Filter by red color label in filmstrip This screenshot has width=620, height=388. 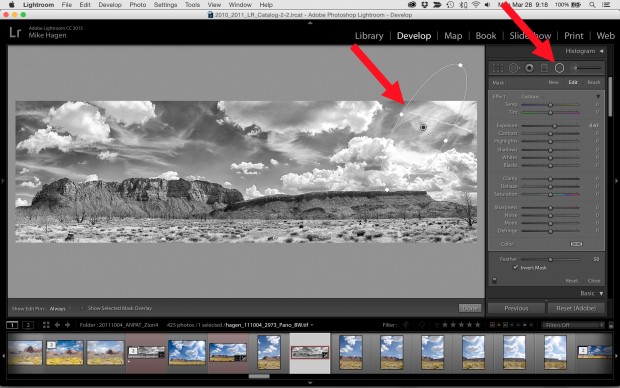492,325
